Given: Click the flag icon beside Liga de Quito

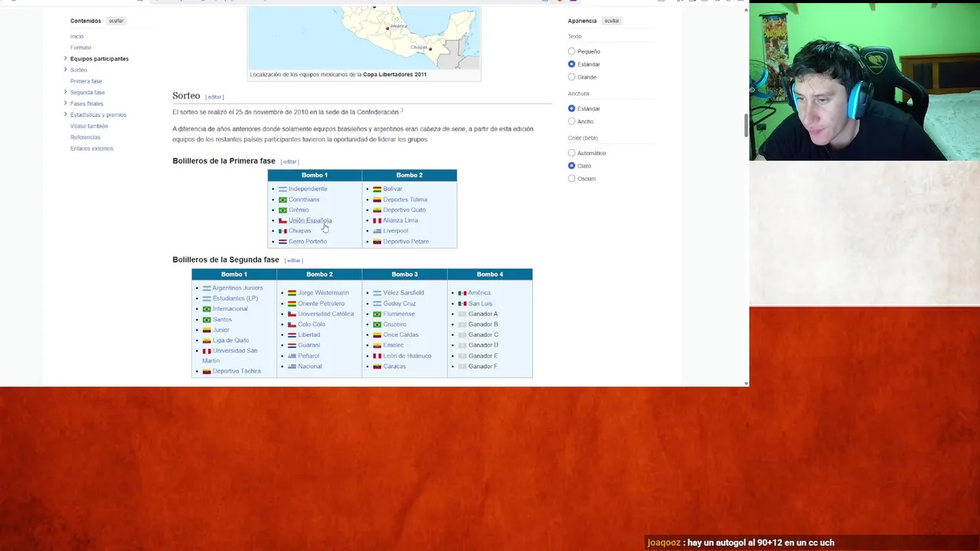Looking at the screenshot, I should (x=207, y=341).
